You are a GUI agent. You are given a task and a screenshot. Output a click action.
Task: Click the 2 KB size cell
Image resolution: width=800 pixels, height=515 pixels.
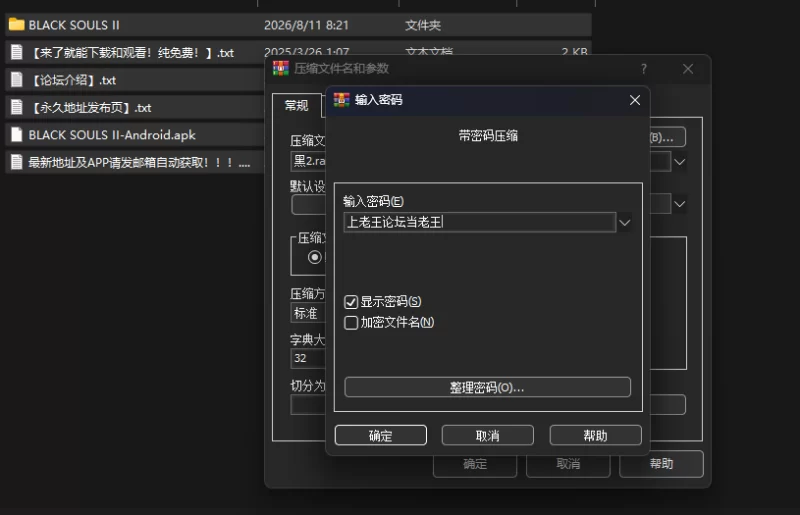(x=574, y=52)
